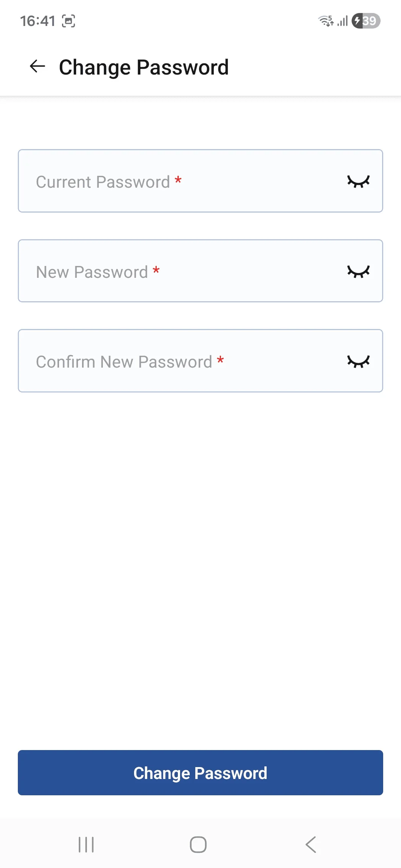Show the Current Password text
401x868 pixels.
358,181
